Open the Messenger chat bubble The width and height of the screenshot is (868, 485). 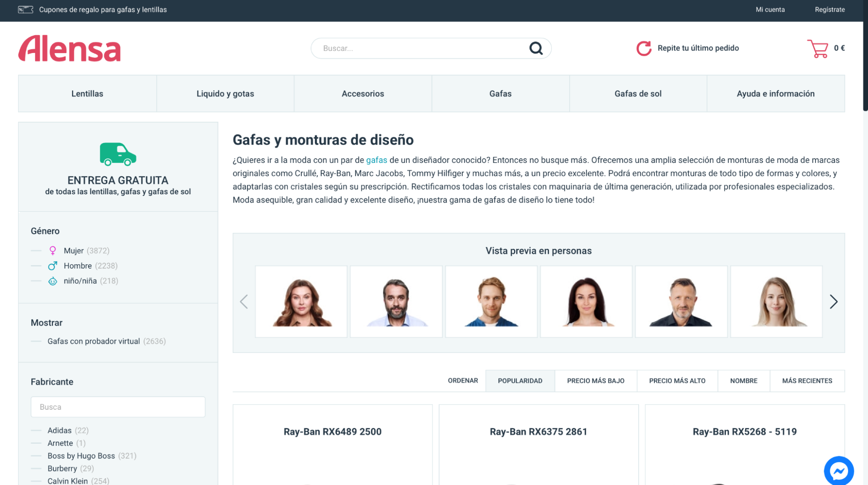coord(838,471)
